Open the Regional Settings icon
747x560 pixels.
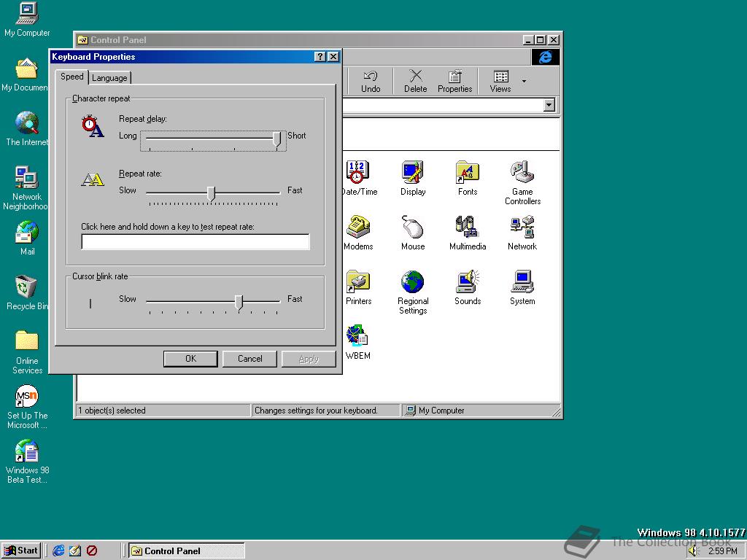click(412, 282)
